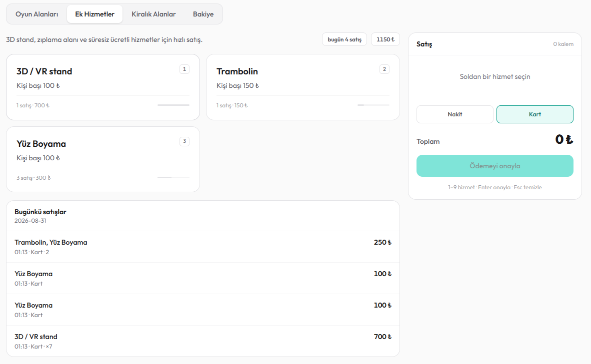Click the 3D / VR stand card's sales progress bar

coord(173,105)
